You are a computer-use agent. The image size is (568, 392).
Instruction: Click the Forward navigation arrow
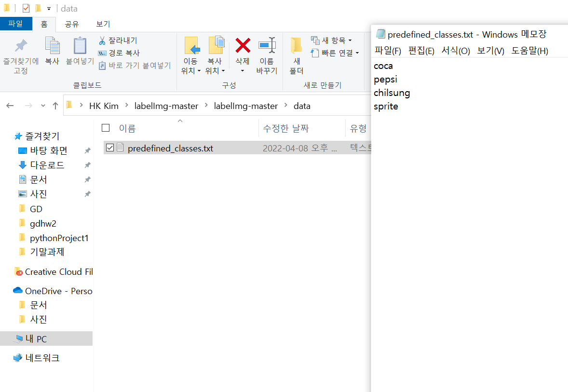[28, 106]
